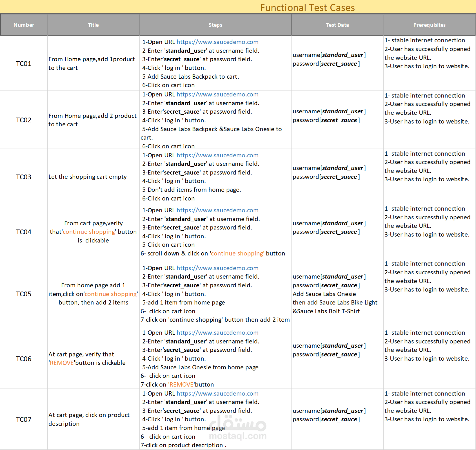The image size is (476, 450).
Task: Click step '5-Add Sauce Labs Onesie from home page'
Action: click(x=200, y=367)
